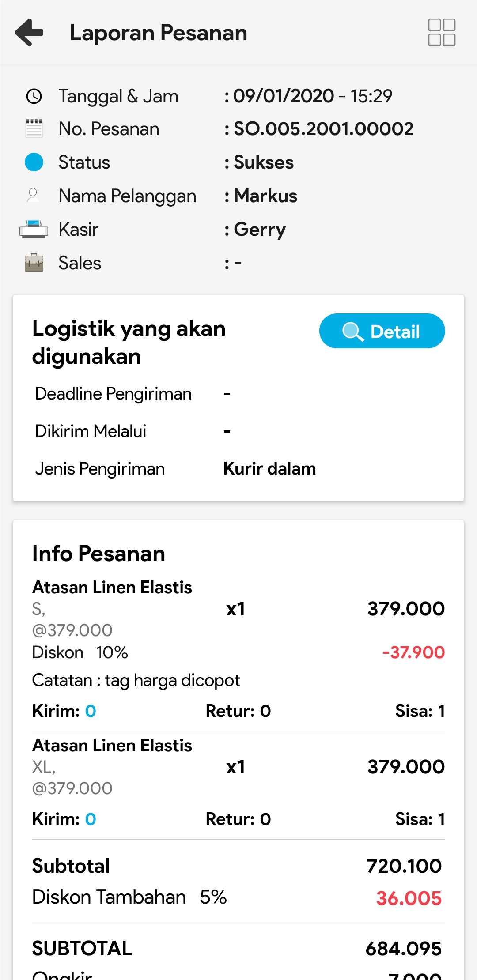Screen dimensions: 477x980
Task: Tap the person icon beside Nama Pelanggan
Action: click(x=33, y=196)
